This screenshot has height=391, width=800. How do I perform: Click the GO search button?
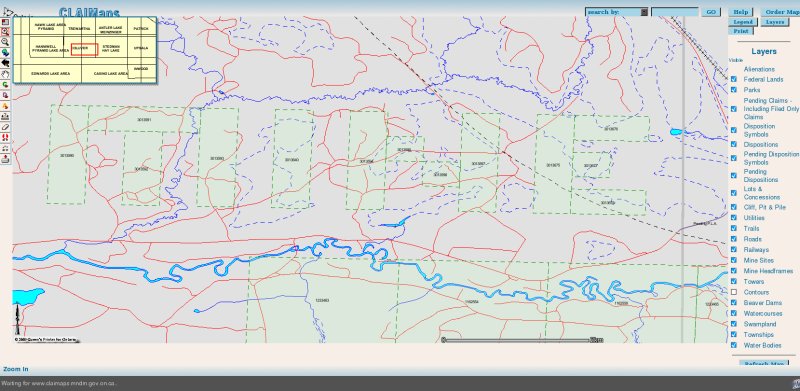711,12
